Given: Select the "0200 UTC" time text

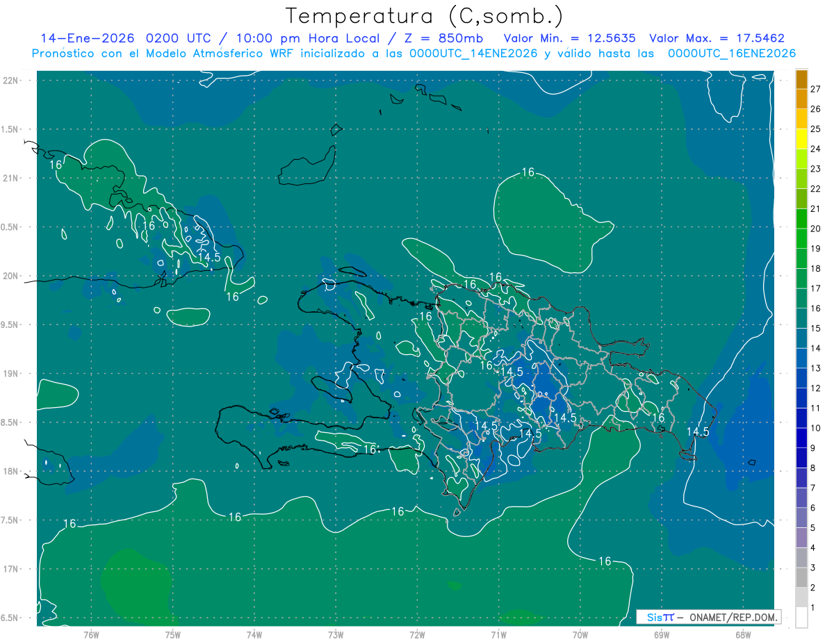Looking at the screenshot, I should [x=180, y=38].
